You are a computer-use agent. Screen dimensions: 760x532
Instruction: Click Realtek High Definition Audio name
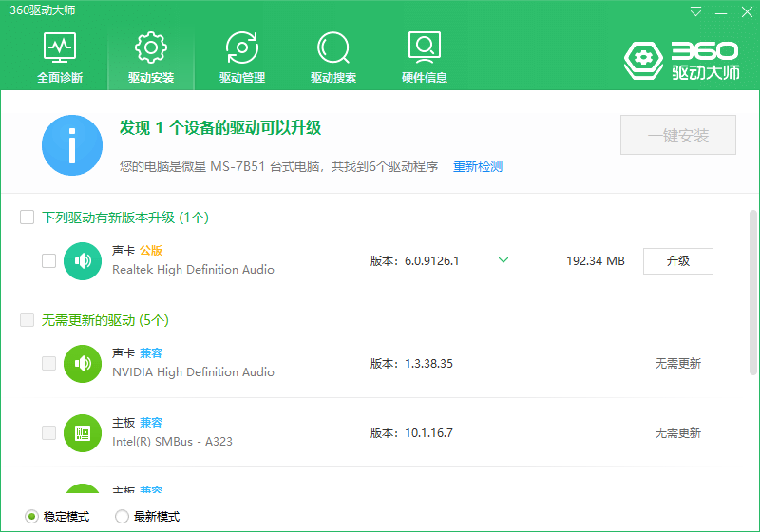[193, 270]
